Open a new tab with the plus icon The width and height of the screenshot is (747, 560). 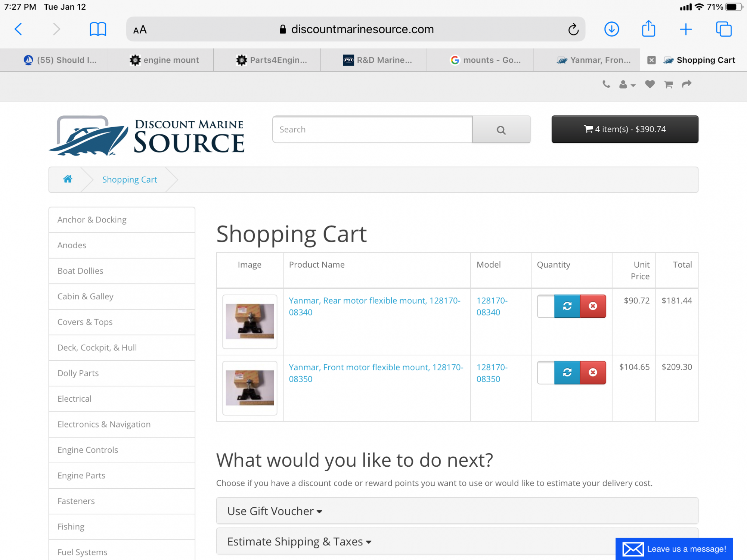point(686,29)
